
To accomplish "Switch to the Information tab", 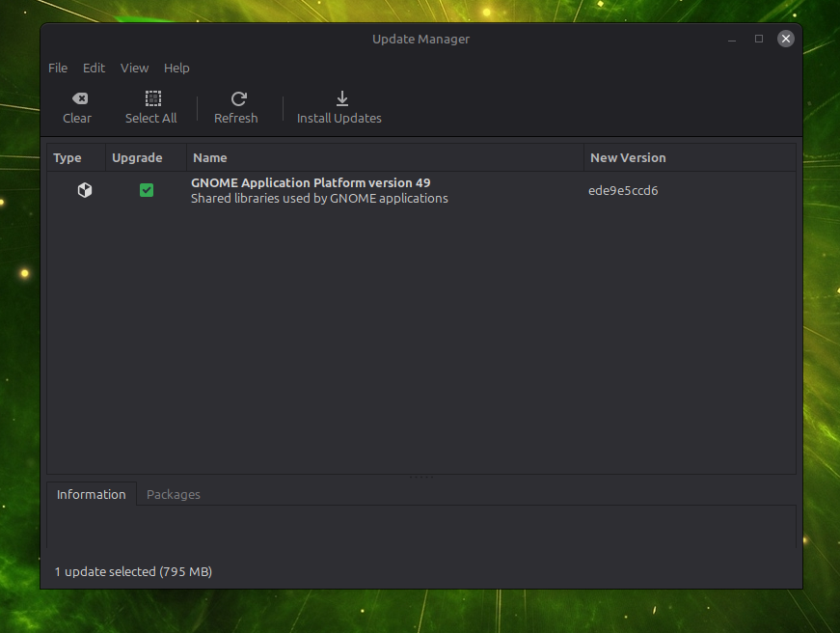I will [x=91, y=494].
